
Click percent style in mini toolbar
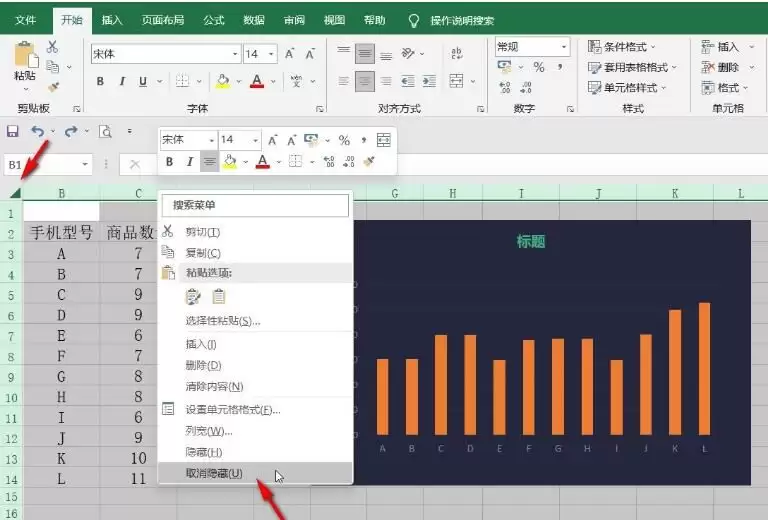click(344, 141)
